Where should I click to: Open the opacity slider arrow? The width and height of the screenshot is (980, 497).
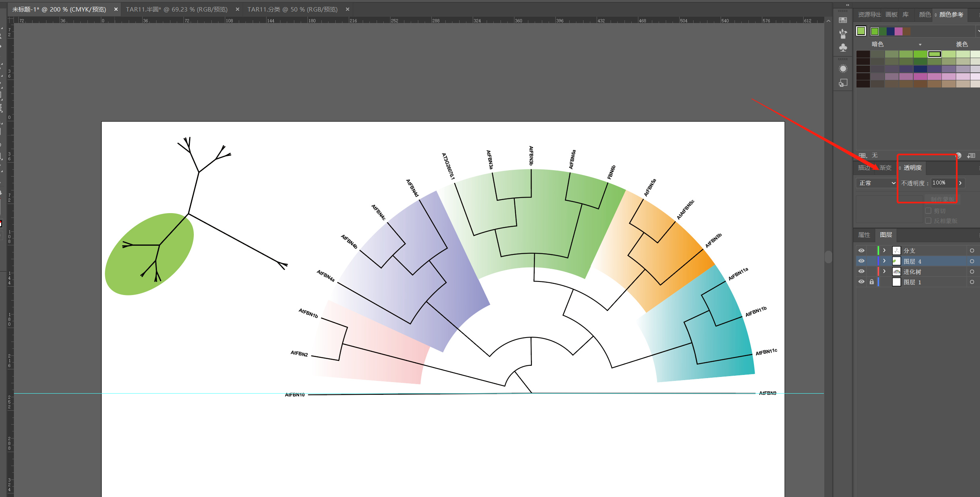click(x=961, y=183)
